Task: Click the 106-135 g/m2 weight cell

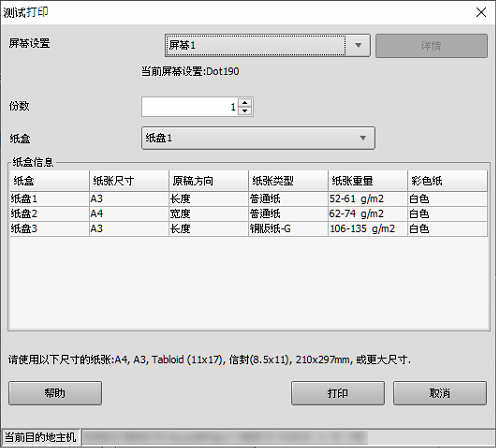Action: point(368,229)
